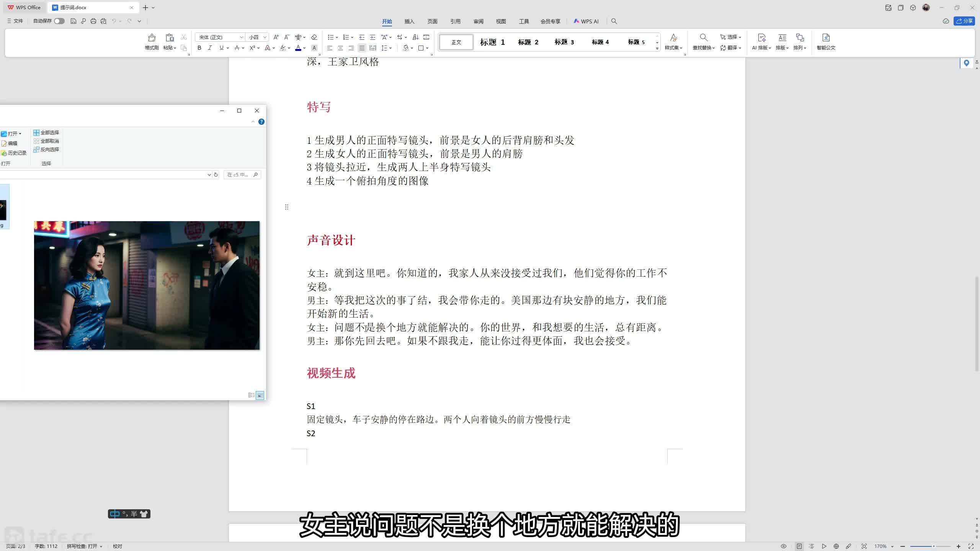Apply the Heading 1 style
The height and width of the screenshot is (551, 980).
(492, 42)
